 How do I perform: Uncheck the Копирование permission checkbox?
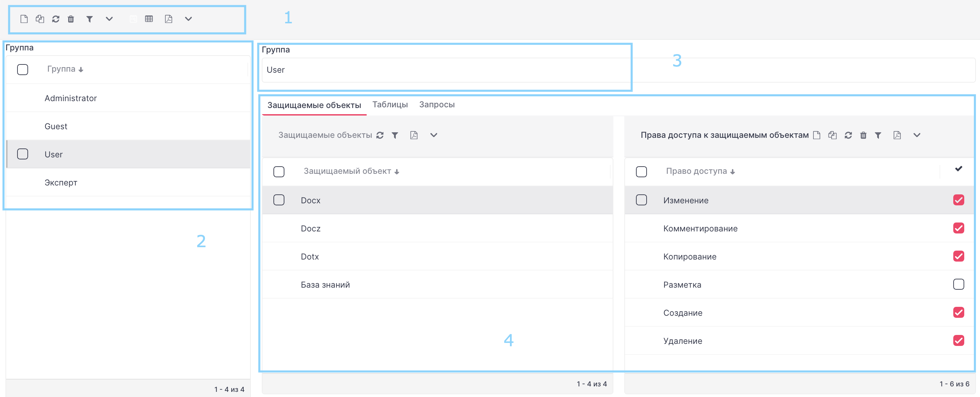pos(958,256)
